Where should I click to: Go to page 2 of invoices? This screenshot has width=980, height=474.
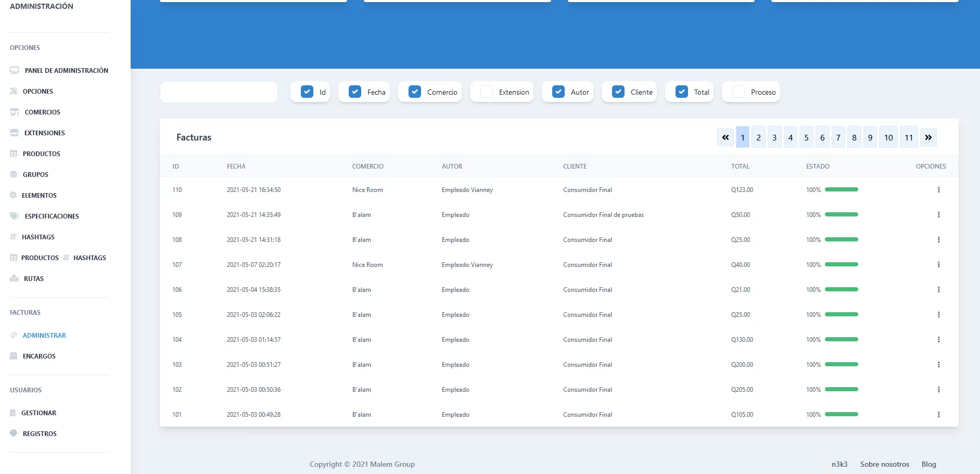[x=759, y=137]
